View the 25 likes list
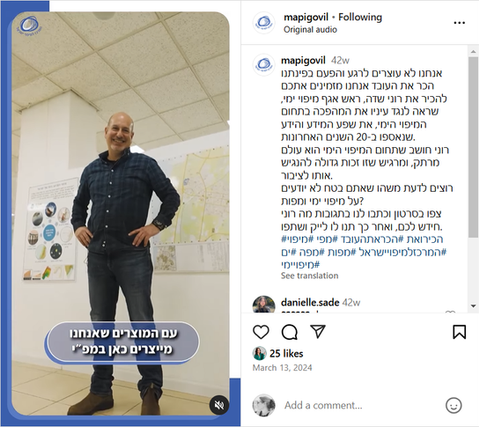479x427 pixels. click(286, 353)
